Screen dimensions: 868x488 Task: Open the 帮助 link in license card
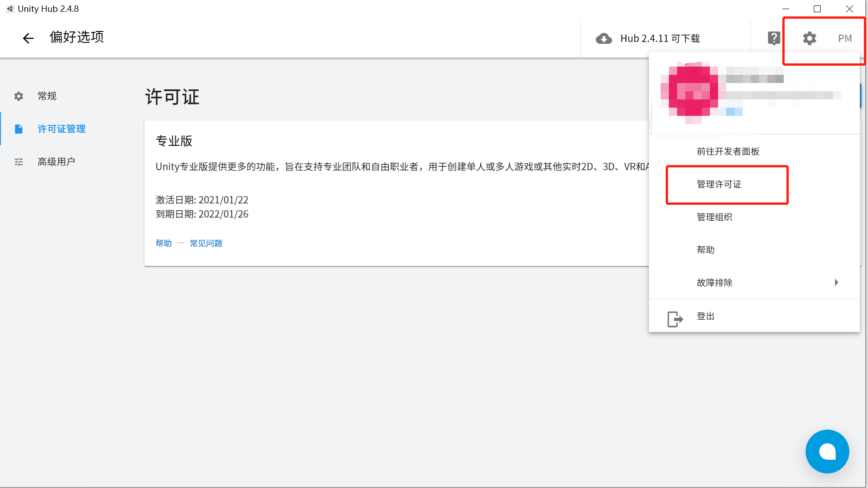164,244
